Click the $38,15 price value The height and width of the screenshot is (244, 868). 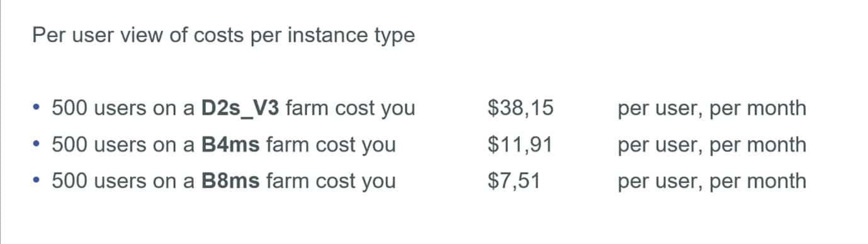click(521, 108)
